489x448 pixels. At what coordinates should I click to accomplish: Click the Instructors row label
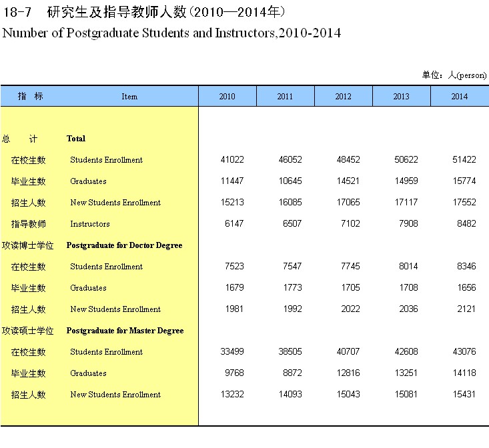90,224
